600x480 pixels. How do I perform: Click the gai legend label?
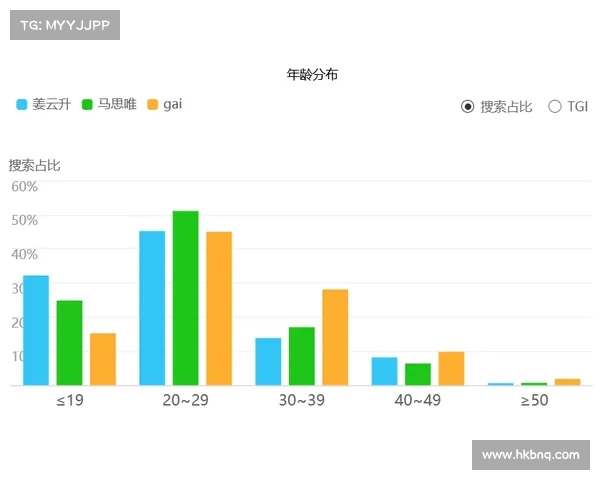pyautogui.click(x=173, y=104)
